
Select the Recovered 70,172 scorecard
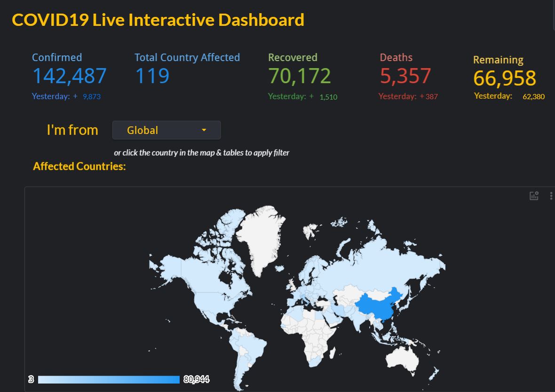(300, 76)
